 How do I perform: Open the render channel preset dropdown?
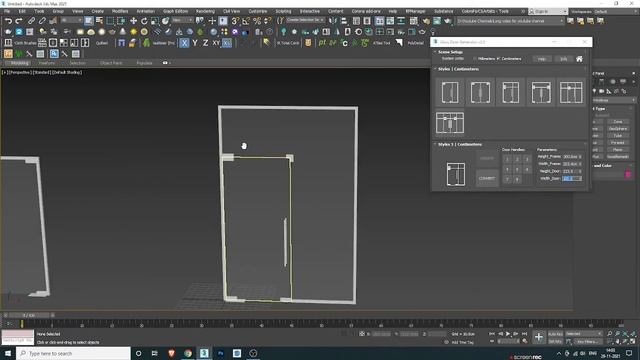[510, 20]
